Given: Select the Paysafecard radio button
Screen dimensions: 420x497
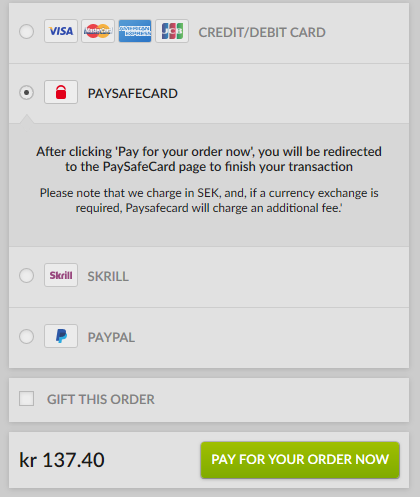Looking at the screenshot, I should coord(26,92).
